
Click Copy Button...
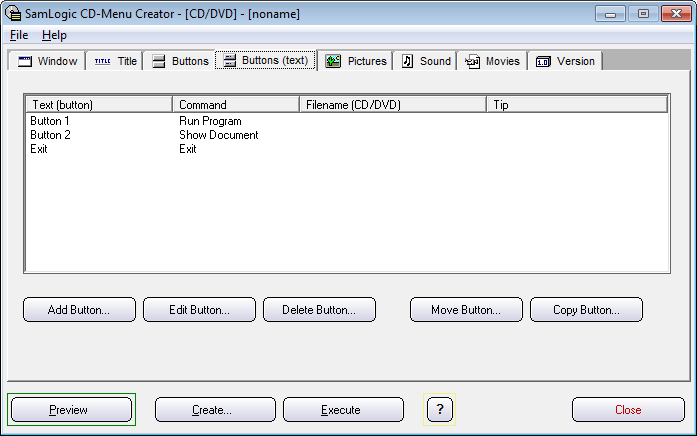[586, 310]
